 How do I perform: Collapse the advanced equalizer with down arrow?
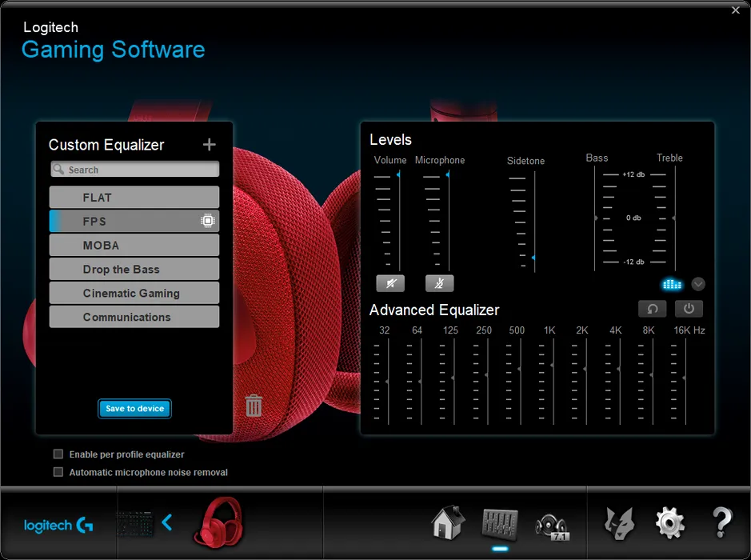coord(698,284)
